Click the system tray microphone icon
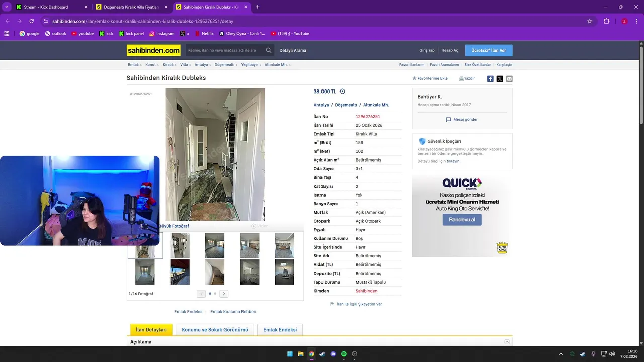Viewport: 644px width, 362px height. (x=594, y=354)
